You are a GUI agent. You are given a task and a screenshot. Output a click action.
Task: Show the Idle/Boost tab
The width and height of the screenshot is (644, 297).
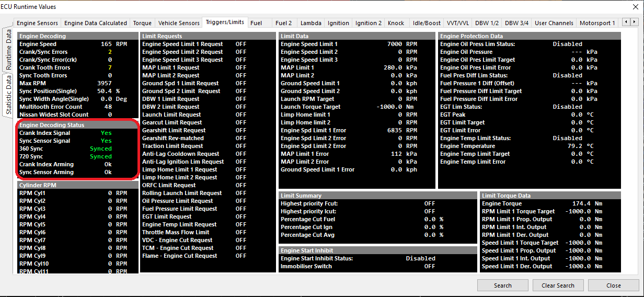tap(427, 23)
